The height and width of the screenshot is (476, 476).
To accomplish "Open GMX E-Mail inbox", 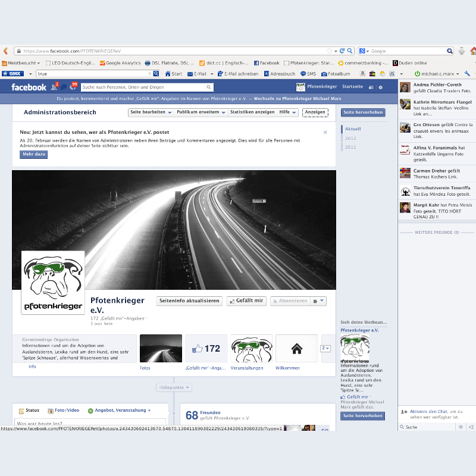I will [x=197, y=74].
